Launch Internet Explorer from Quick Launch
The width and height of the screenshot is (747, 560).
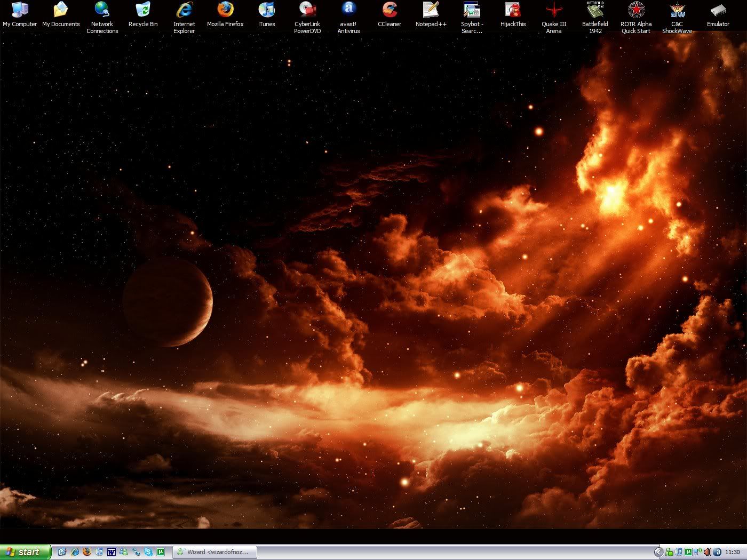75,552
